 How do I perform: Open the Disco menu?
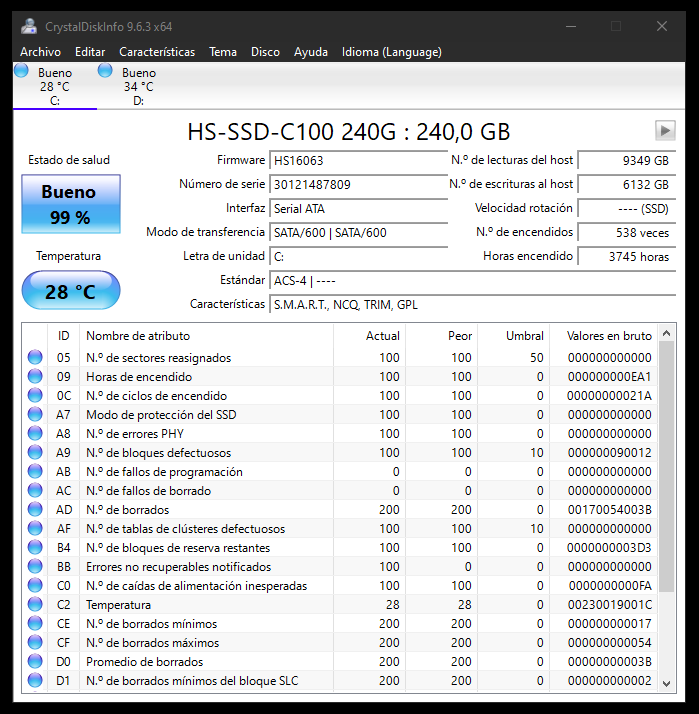(265, 52)
